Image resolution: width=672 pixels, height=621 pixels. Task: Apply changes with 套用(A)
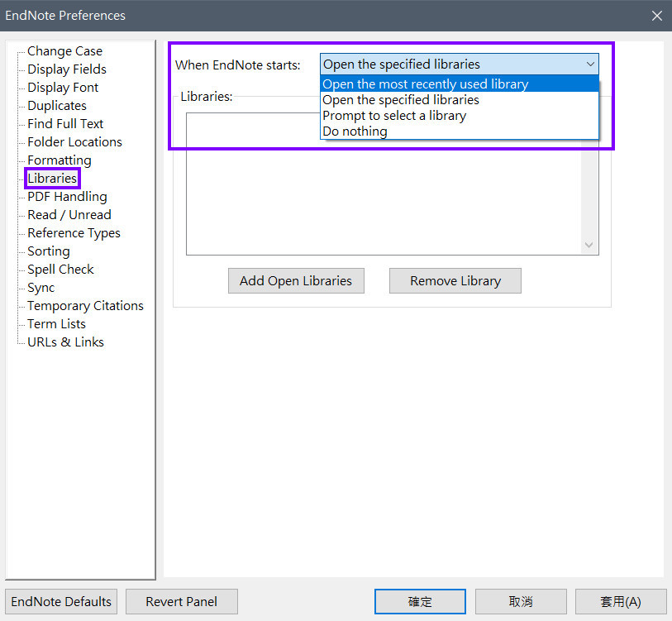(x=621, y=602)
